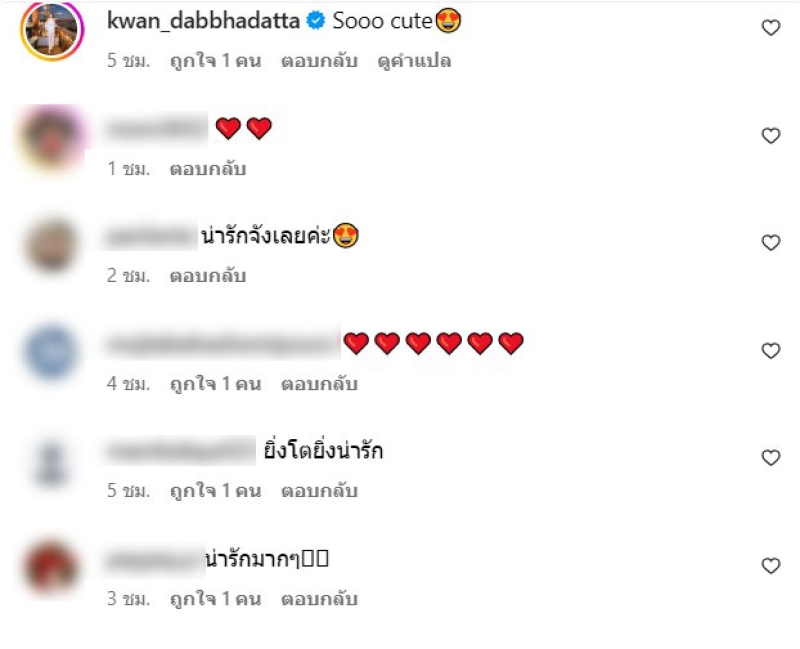
Task: Reply to the 'น่ารักจังเลยค่ะ' comment
Action: 208,276
